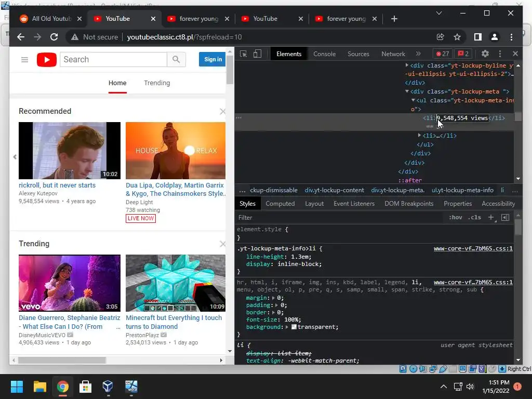Click the transparent background color swatch
This screenshot has width=532, height=399.
(x=294, y=327)
